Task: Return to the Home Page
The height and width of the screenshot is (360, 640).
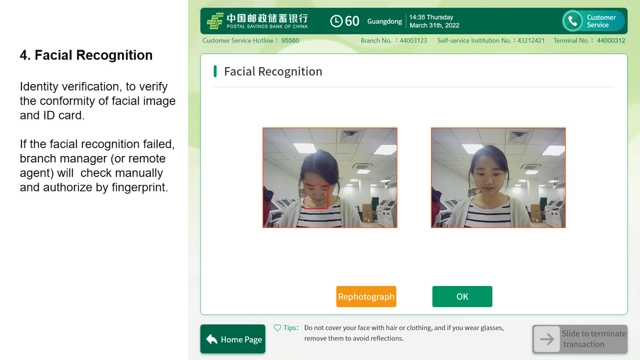Action: (x=233, y=339)
